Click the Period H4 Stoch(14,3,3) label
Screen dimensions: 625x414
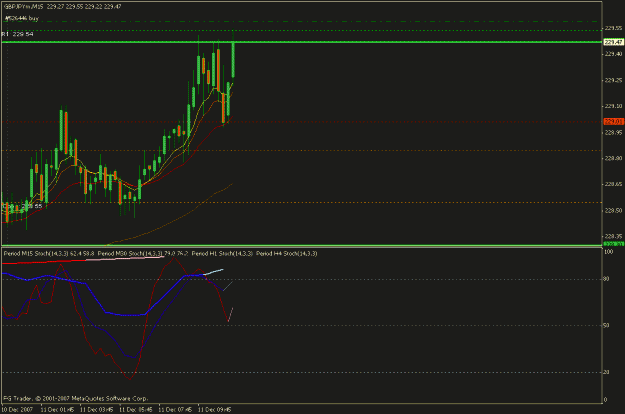click(287, 253)
